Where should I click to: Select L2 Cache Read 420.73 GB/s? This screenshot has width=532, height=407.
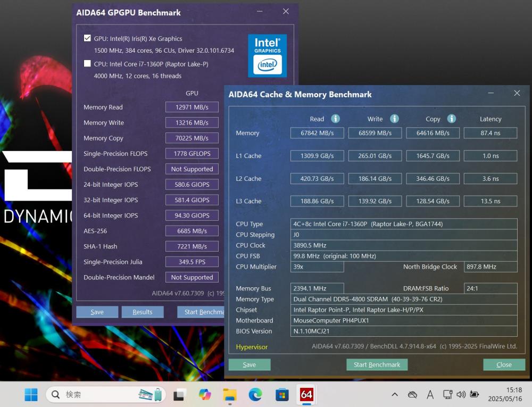317,178
